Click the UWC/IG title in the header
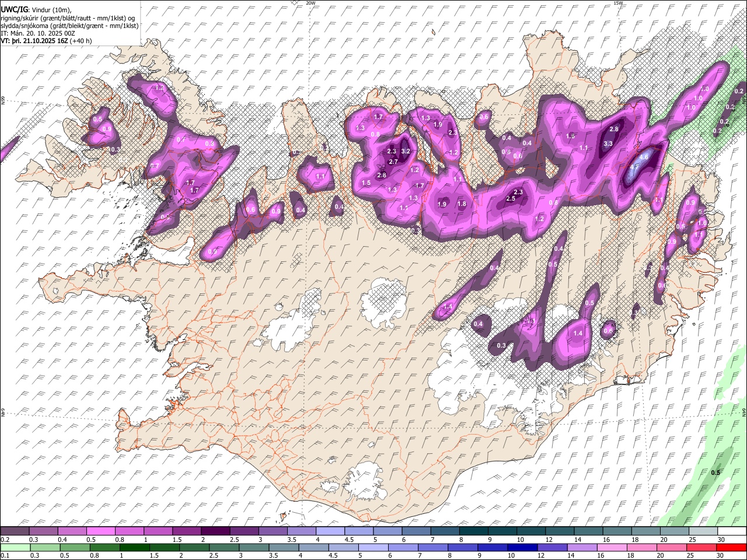The width and height of the screenshot is (747, 560). click(13, 10)
